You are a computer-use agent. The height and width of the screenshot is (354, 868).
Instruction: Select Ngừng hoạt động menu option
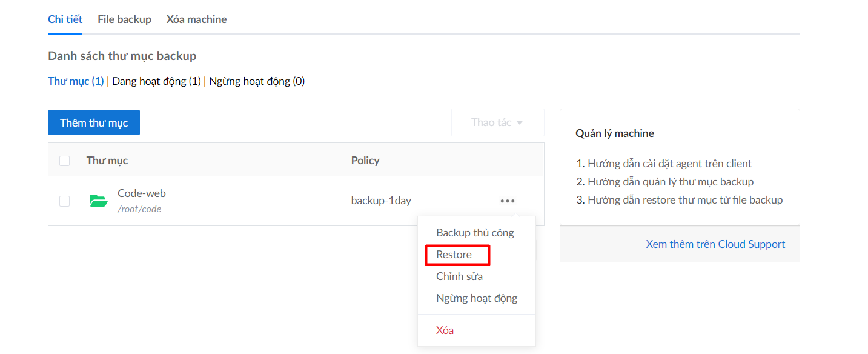coord(477,298)
